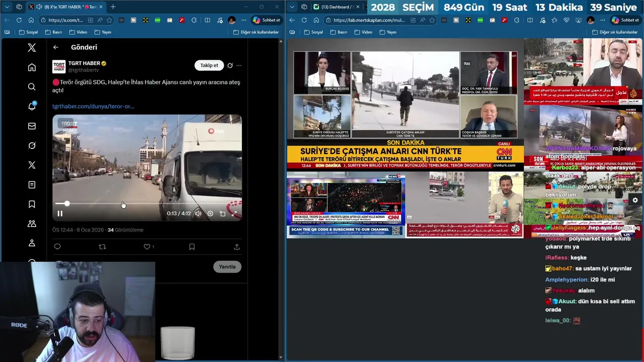Open split screen in x.com window
The height and width of the screenshot is (362, 644).
click(x=207, y=20)
